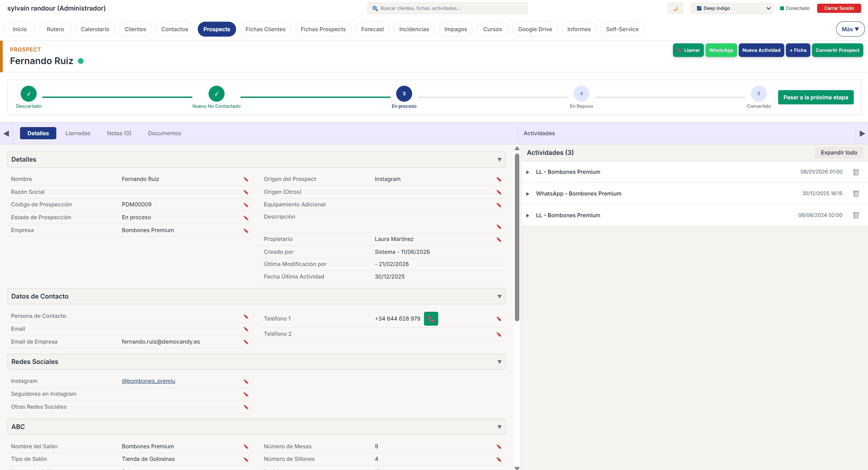Viewport: 868px width, 470px height.
Task: Select stage 4 En Reposo in the pipeline
Action: point(581,94)
